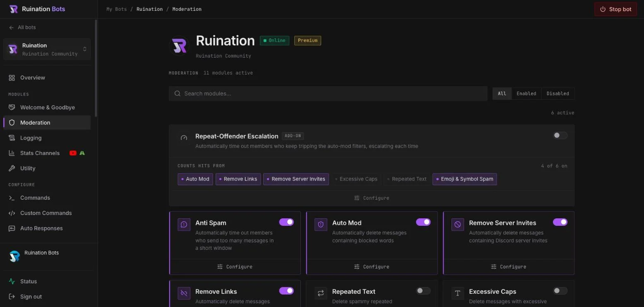Toggle the Excessive Caps hit-source chip
The height and width of the screenshot is (307, 644).
click(356, 179)
